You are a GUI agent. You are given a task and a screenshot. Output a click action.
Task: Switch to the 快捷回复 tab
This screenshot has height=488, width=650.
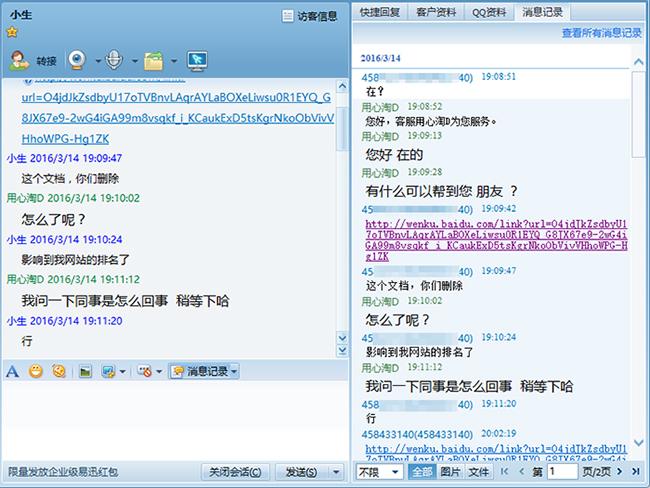380,12
